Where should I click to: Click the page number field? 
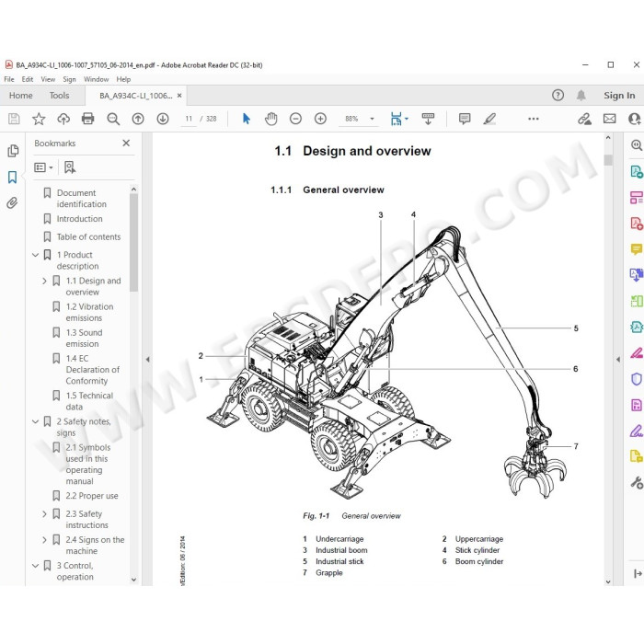coord(189,119)
